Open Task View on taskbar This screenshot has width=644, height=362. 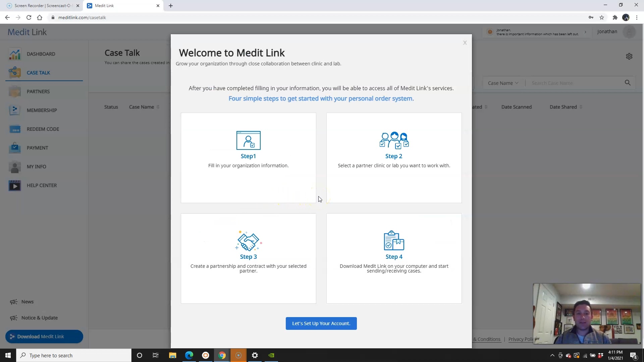[156, 355]
